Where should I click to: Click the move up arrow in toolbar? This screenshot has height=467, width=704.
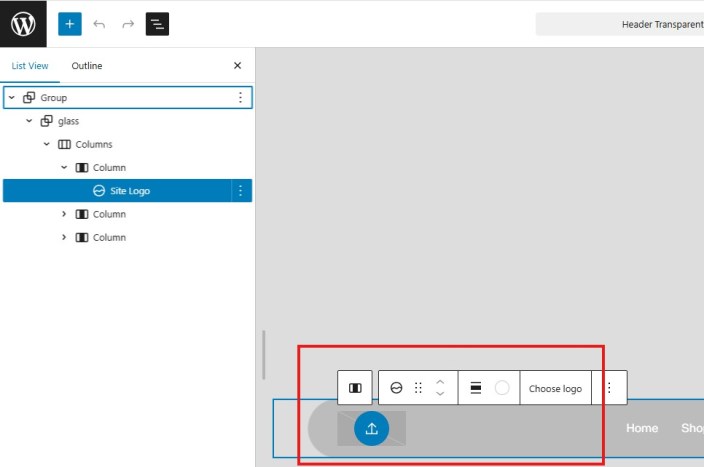[x=440, y=382]
